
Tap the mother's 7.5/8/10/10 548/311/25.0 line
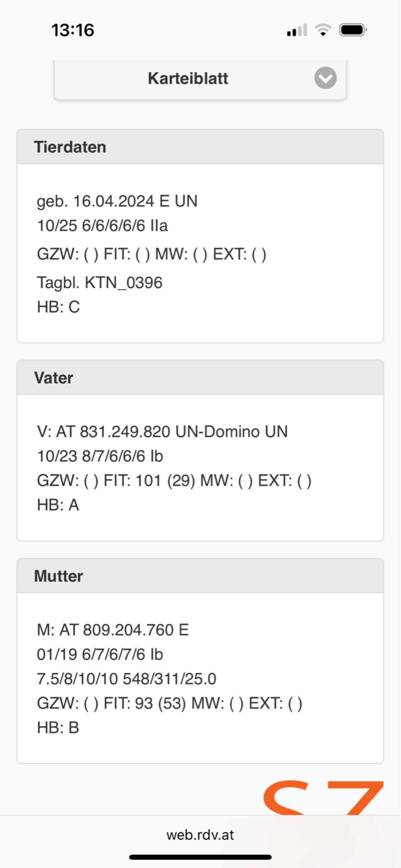tap(126, 679)
